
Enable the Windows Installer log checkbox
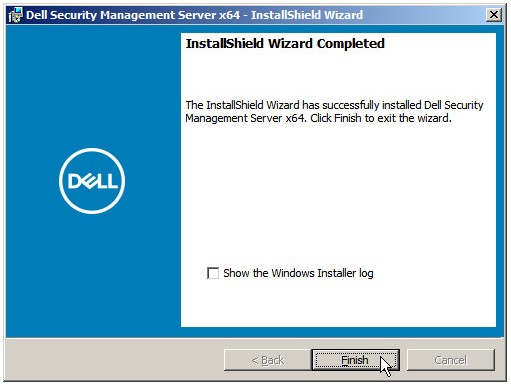(213, 273)
